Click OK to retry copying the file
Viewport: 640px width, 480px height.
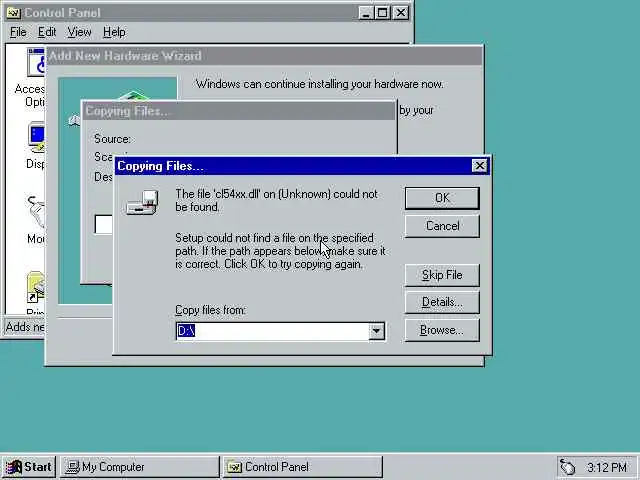[x=442, y=198]
